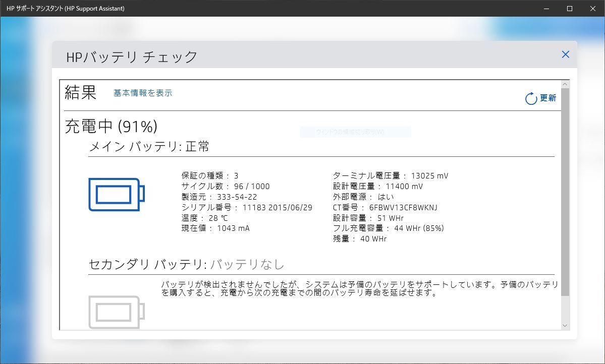Click the scrollbar down arrow
The height and width of the screenshot is (364, 605).
tap(565, 326)
